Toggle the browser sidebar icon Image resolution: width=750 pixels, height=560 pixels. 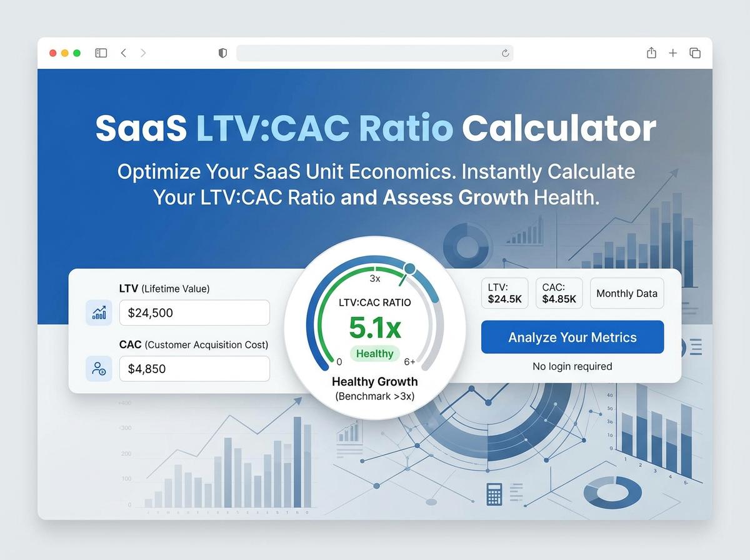(101, 53)
